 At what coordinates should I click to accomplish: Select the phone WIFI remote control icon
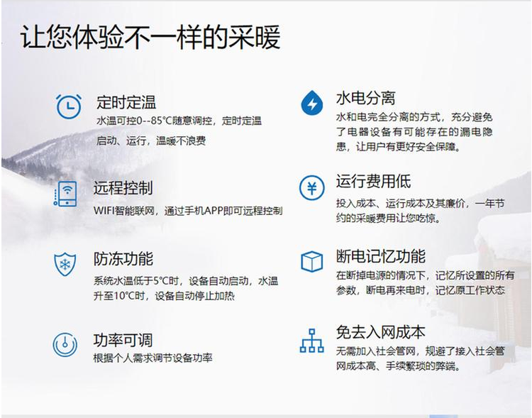(66, 194)
